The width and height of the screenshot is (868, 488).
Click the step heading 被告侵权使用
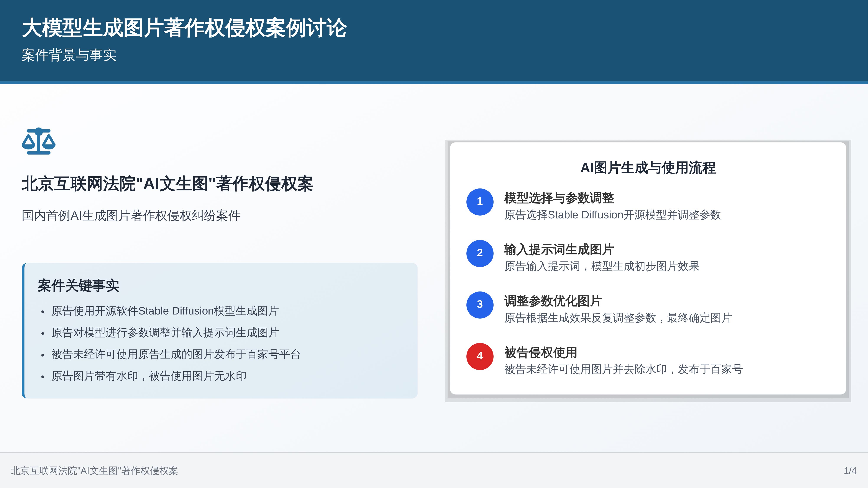[540, 353]
